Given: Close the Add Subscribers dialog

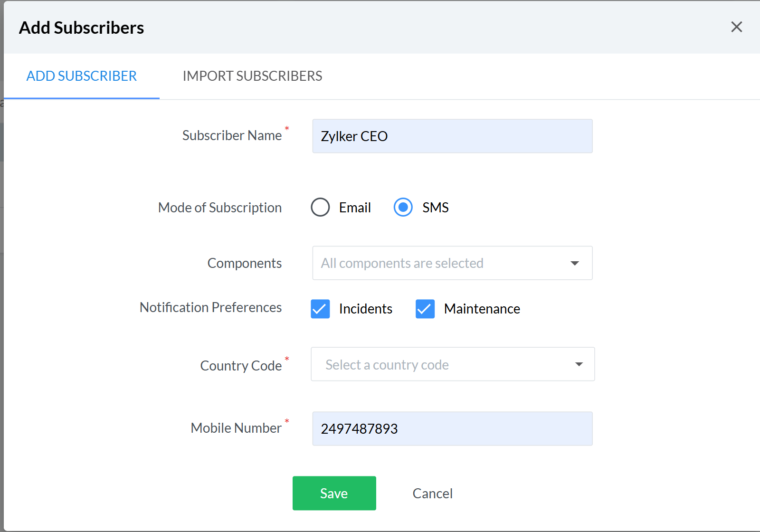Looking at the screenshot, I should point(736,27).
